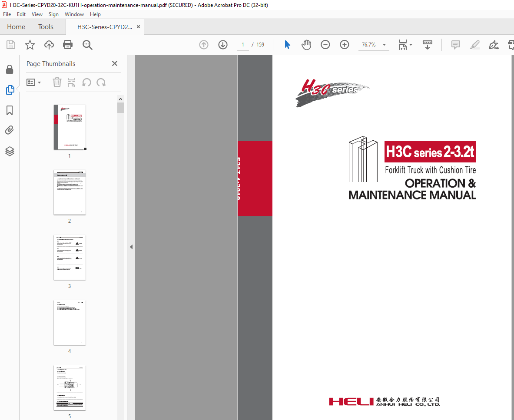Rotate page counterclockwise
The image size is (514, 420).
(x=86, y=82)
